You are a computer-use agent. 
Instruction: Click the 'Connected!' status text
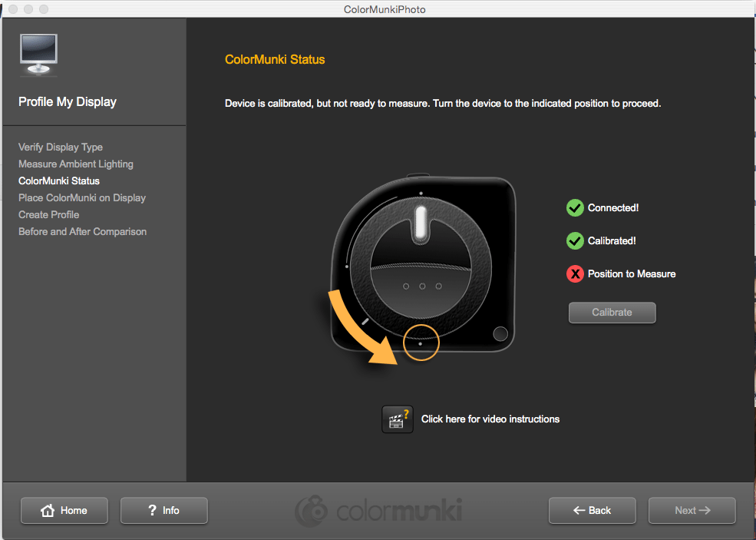[x=613, y=207]
